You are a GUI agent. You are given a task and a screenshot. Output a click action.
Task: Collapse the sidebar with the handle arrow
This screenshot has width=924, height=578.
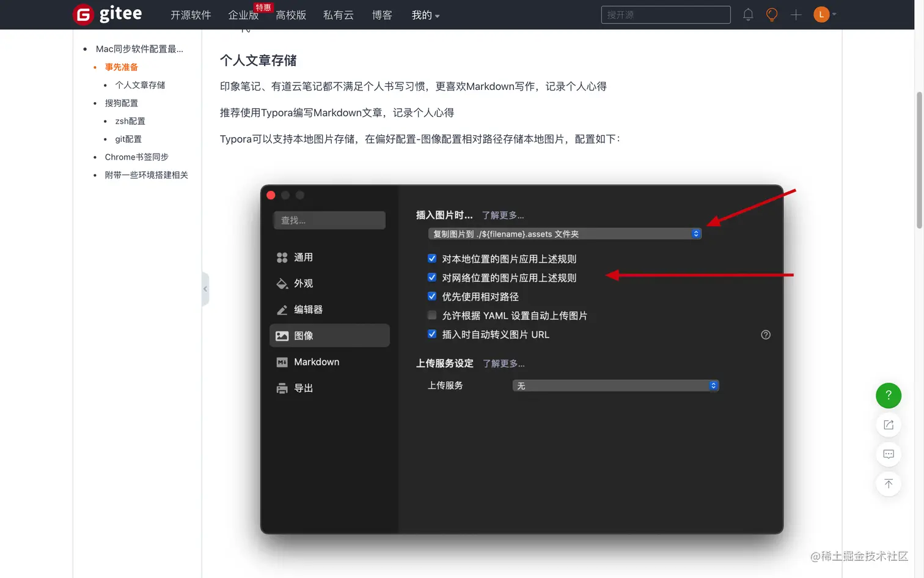click(205, 289)
